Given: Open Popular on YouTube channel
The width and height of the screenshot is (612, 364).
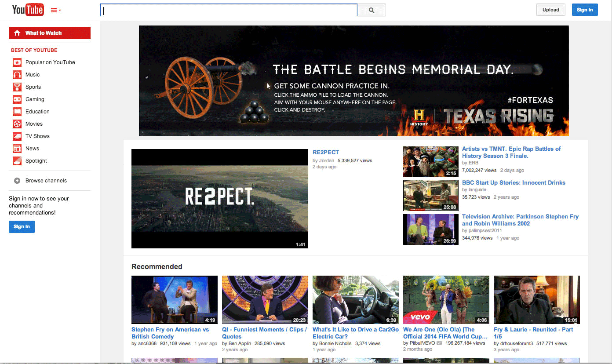Looking at the screenshot, I should tap(50, 62).
